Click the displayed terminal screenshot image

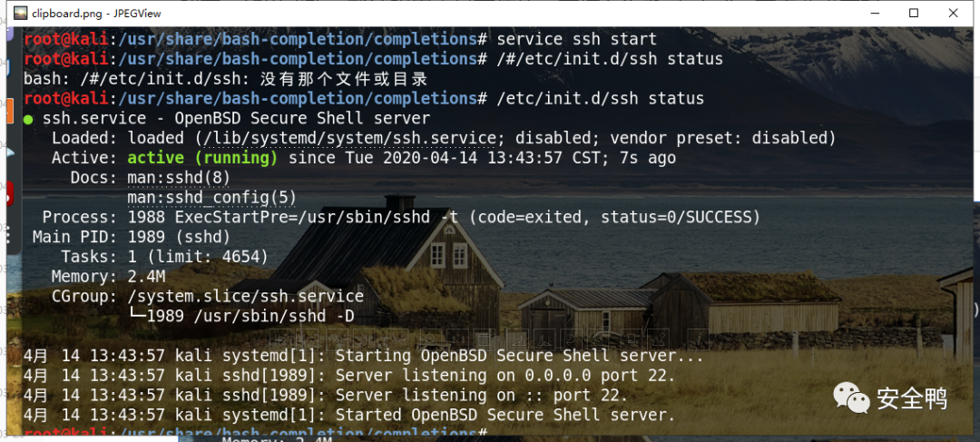click(498, 231)
